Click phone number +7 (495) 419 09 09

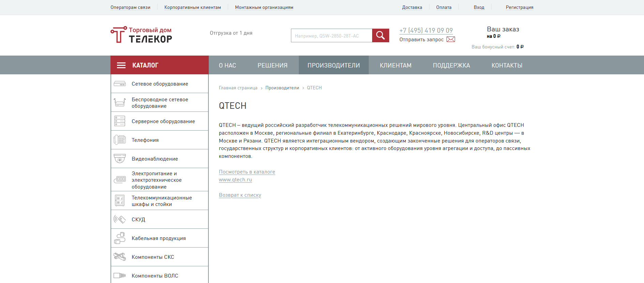(x=426, y=30)
